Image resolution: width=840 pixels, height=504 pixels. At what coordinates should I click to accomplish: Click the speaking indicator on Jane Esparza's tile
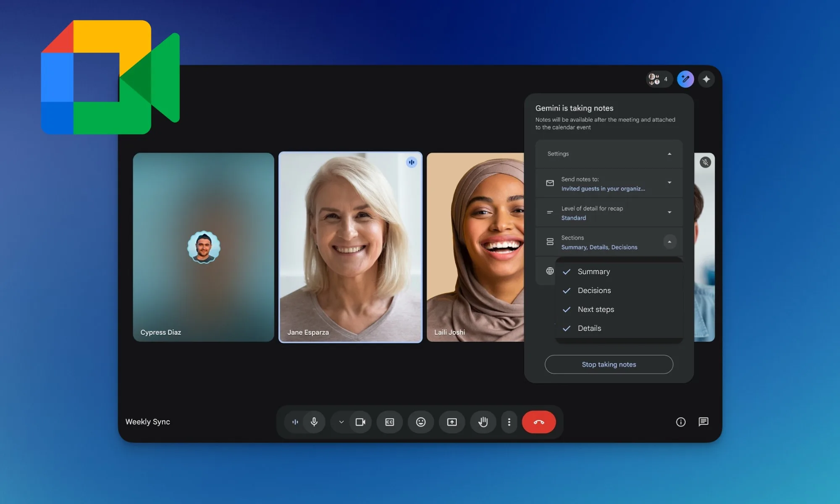412,162
